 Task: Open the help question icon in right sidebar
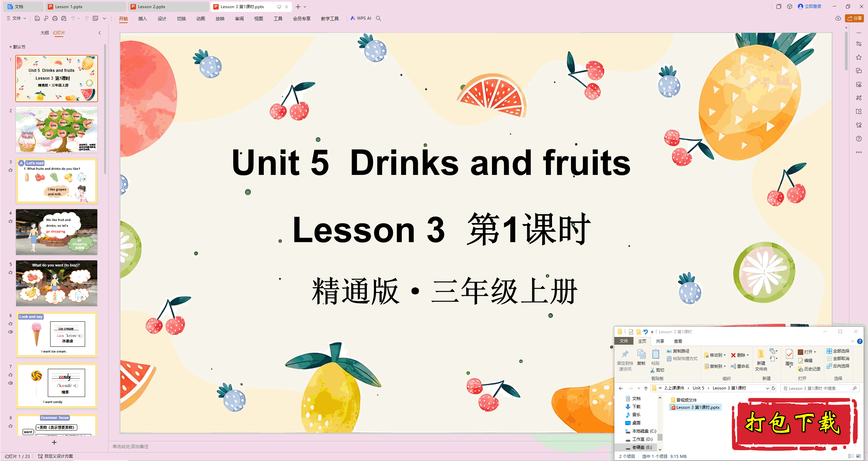click(859, 139)
